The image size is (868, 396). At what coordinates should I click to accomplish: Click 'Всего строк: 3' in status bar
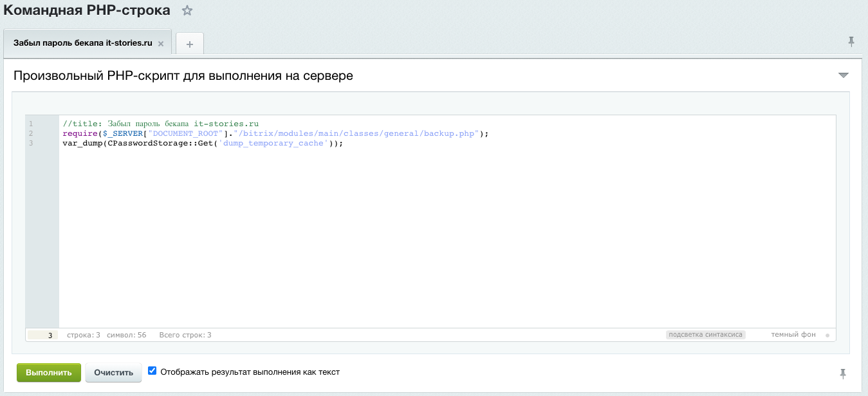point(185,335)
